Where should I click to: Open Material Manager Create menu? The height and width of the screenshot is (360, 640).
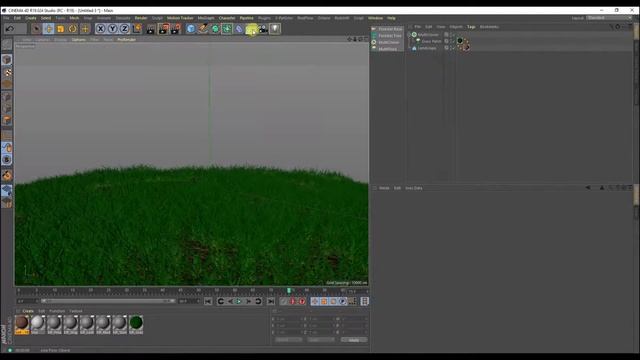coord(28,311)
